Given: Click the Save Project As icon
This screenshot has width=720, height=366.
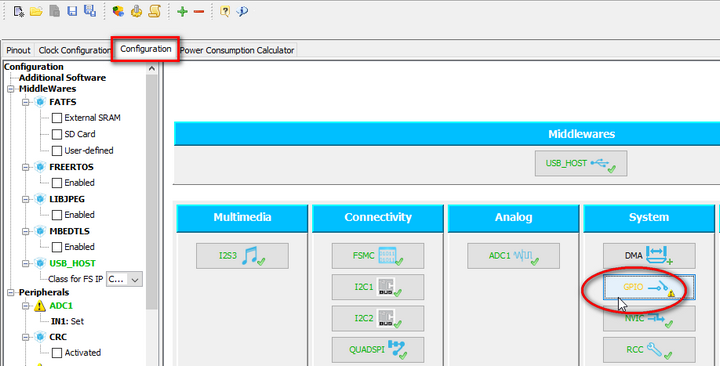Looking at the screenshot, I should [90, 11].
